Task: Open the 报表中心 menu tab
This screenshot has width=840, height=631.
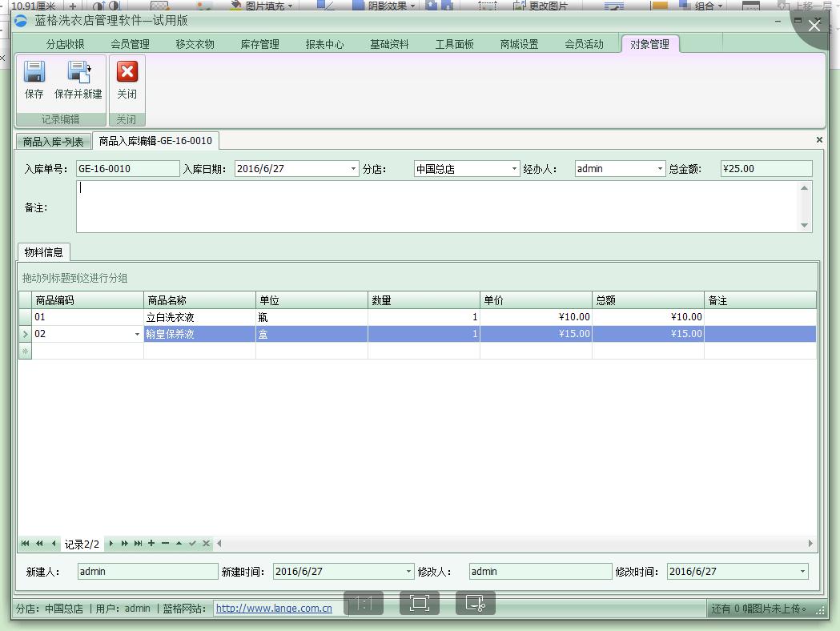Action: [x=324, y=45]
